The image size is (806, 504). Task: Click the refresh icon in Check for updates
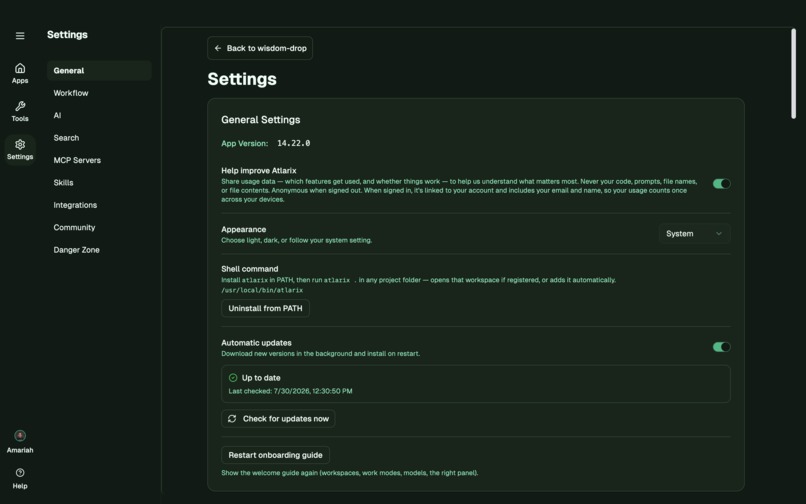tap(232, 419)
